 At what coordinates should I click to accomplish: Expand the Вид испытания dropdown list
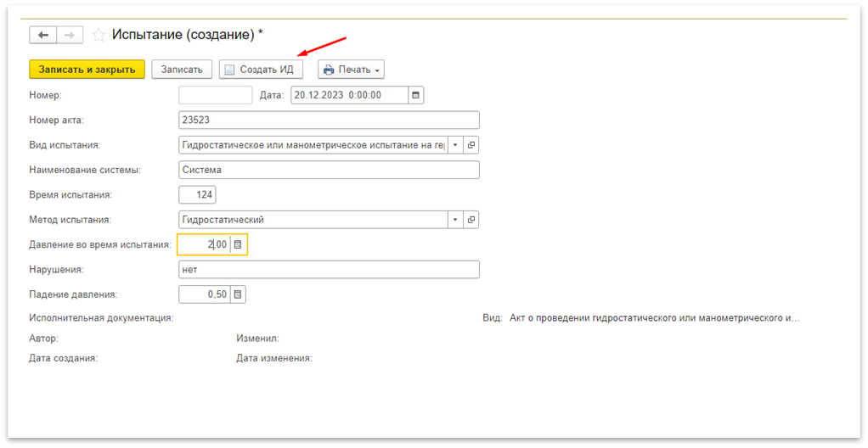[455, 145]
